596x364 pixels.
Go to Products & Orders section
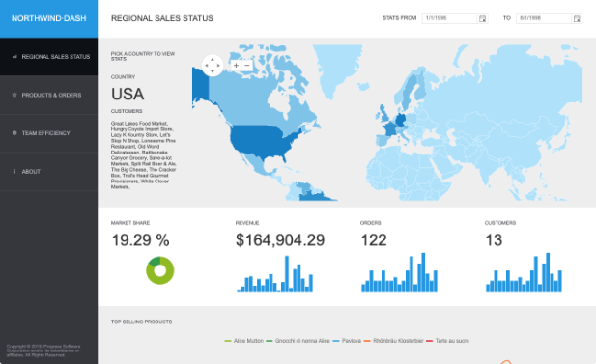[48, 95]
